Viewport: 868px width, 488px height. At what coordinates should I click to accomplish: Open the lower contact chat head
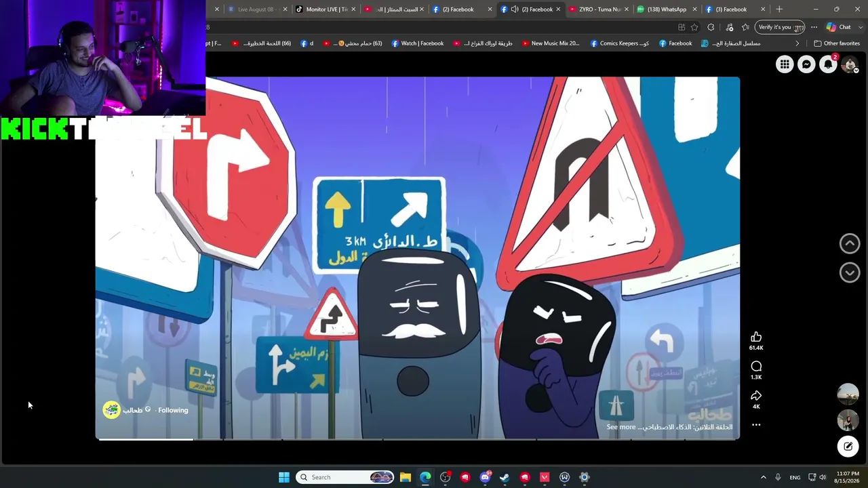click(848, 420)
